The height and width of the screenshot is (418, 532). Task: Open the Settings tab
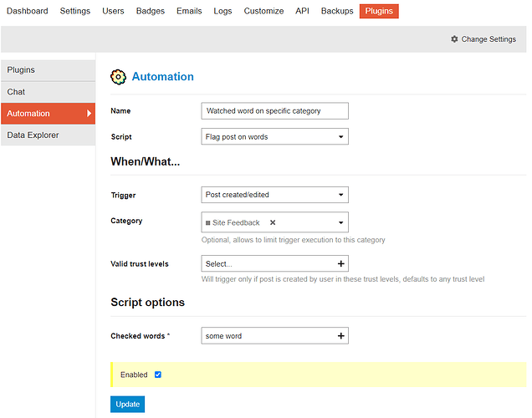(x=75, y=11)
